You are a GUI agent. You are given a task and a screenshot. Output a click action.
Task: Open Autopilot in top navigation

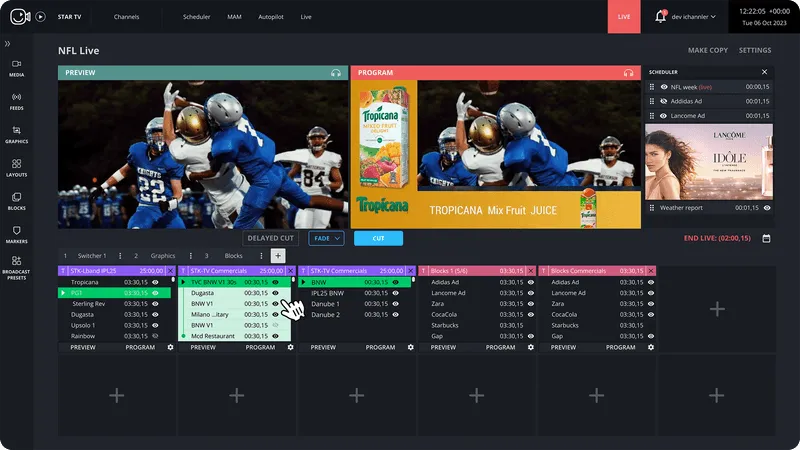tap(271, 17)
